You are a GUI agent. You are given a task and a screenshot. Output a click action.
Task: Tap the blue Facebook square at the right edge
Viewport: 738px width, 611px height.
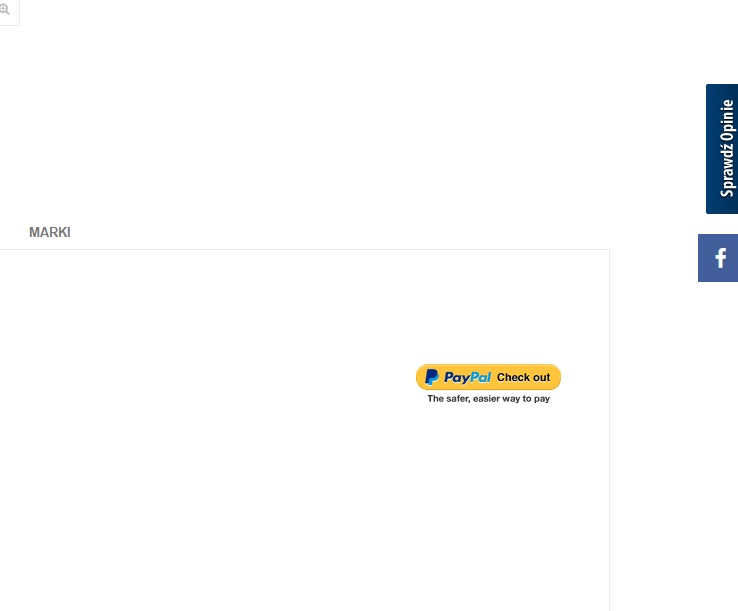[x=718, y=258]
